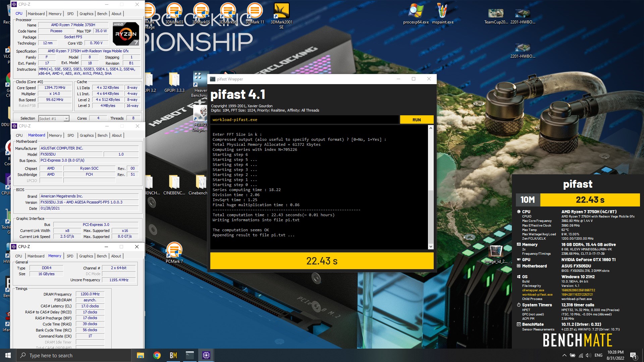Viewport: 644px width, 362px height.
Task: Select CPU tab in middle CPU-Z window
Action: pos(19,135)
